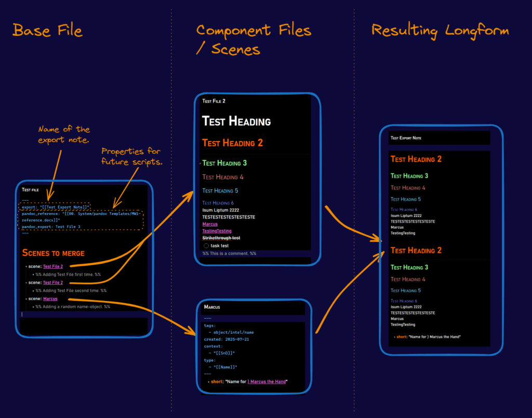
Task: Click the large white 'Test Heading' title
Action: click(x=236, y=122)
